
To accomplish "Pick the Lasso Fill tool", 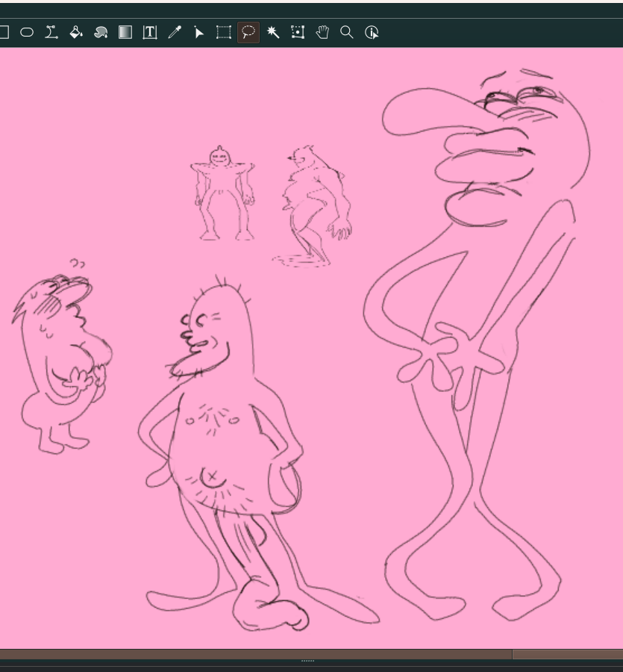I will coord(101,32).
